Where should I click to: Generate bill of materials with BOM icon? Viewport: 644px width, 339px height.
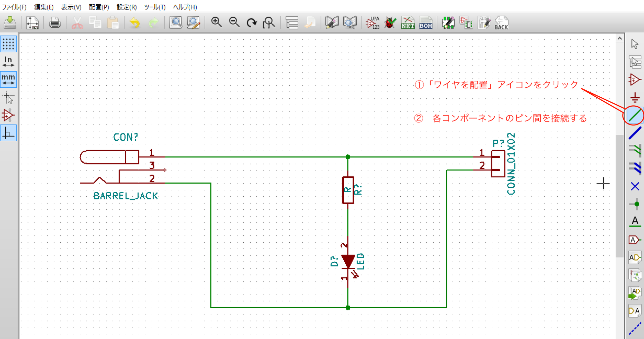pyautogui.click(x=426, y=23)
